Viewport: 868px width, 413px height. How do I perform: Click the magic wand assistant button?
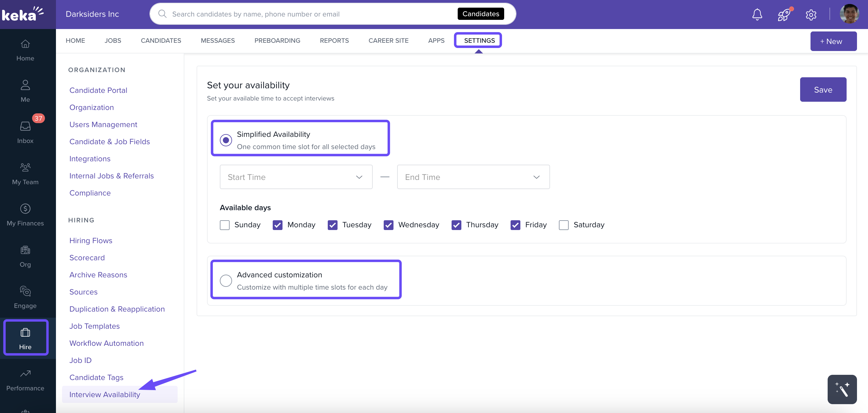coord(842,389)
